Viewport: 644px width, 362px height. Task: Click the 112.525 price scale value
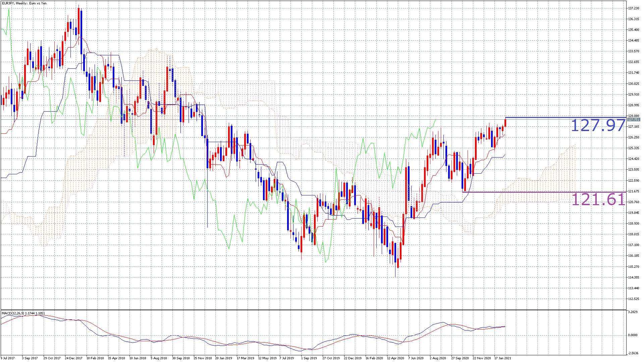click(634, 299)
